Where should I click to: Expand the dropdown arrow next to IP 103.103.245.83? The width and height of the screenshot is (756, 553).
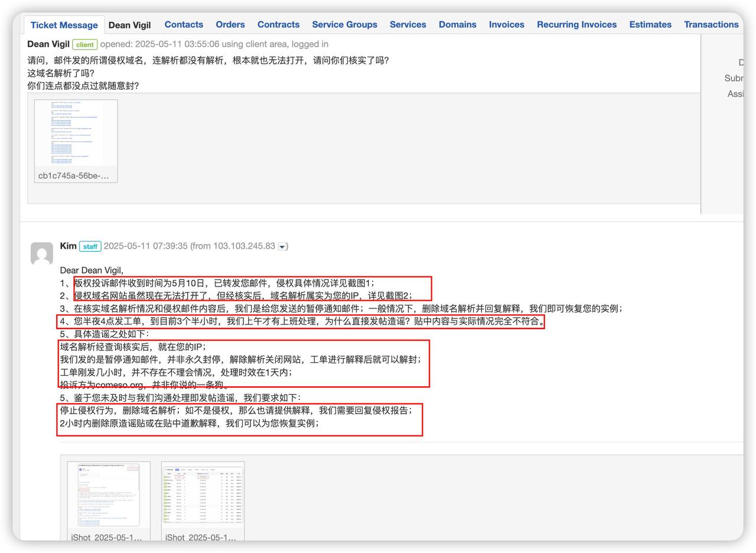pyautogui.click(x=282, y=247)
